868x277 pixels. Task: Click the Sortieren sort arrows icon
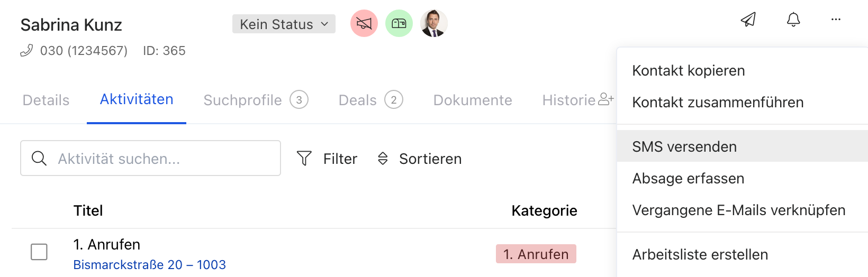(383, 158)
